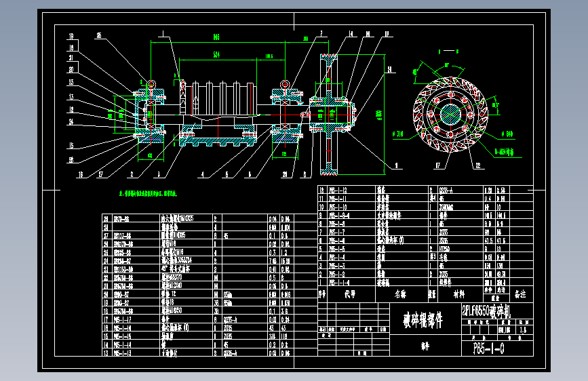Screen dimensions: 588x381
Task: Select part code 'P65-1-14' in the left table
Action: pyautogui.click(x=122, y=344)
